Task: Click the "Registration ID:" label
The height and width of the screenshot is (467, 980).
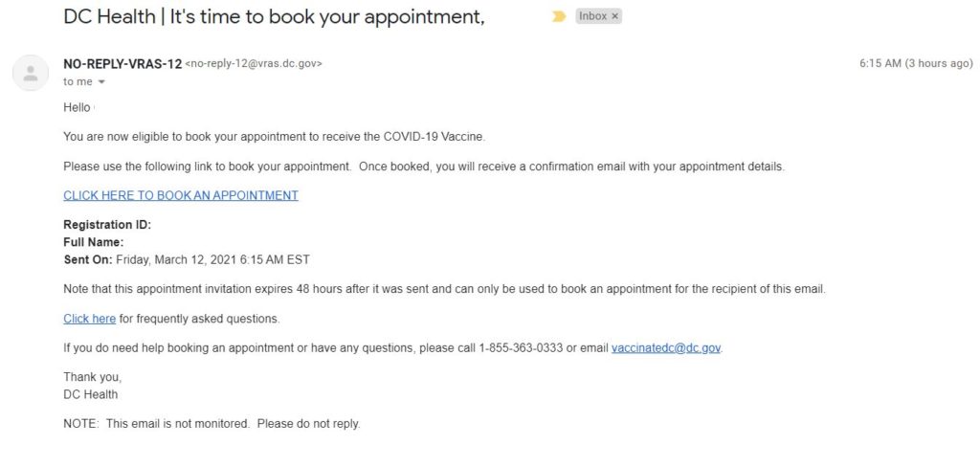Action: [107, 225]
